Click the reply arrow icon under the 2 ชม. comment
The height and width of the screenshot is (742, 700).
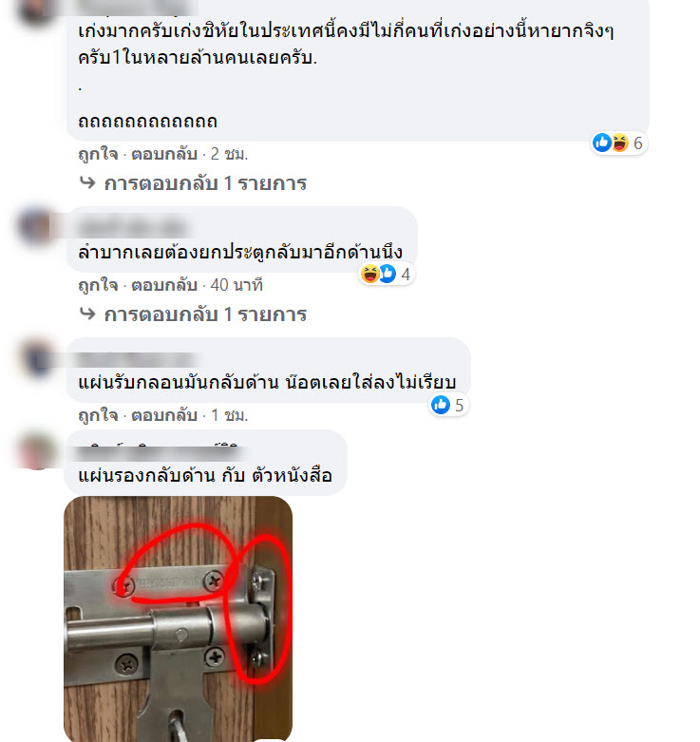[87, 182]
